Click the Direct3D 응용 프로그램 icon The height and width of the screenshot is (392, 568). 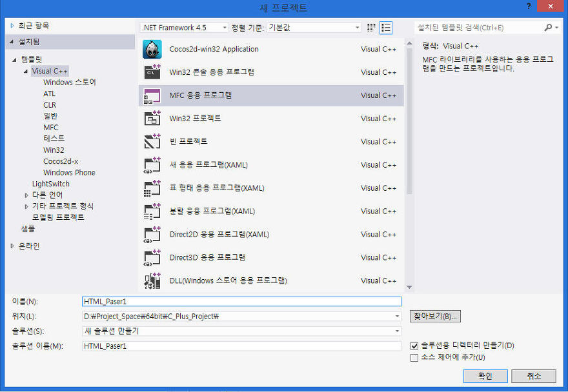pyautogui.click(x=152, y=257)
